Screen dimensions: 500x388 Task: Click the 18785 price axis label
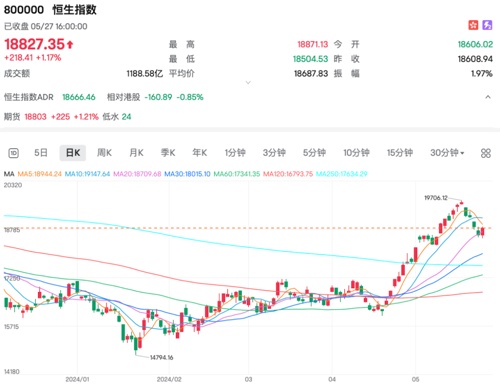12,230
